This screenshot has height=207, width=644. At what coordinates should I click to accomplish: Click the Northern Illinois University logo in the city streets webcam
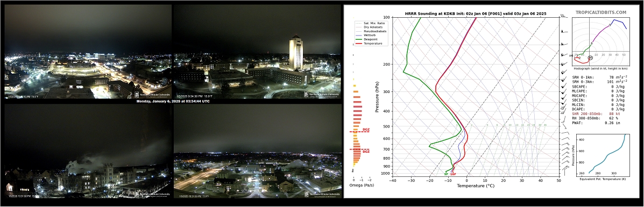[x=153, y=95]
